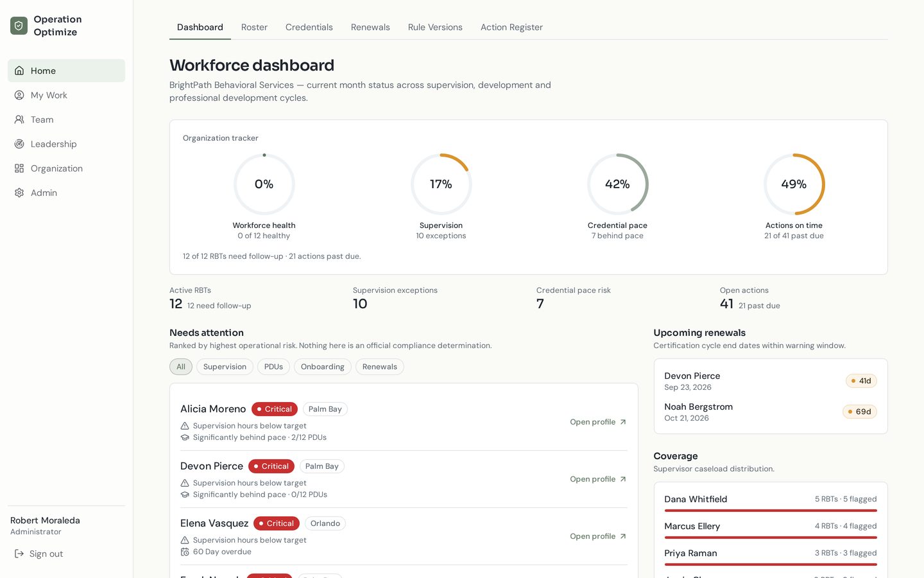This screenshot has width=924, height=578.
Task: Filter needs attention by PDUs
Action: pyautogui.click(x=273, y=367)
